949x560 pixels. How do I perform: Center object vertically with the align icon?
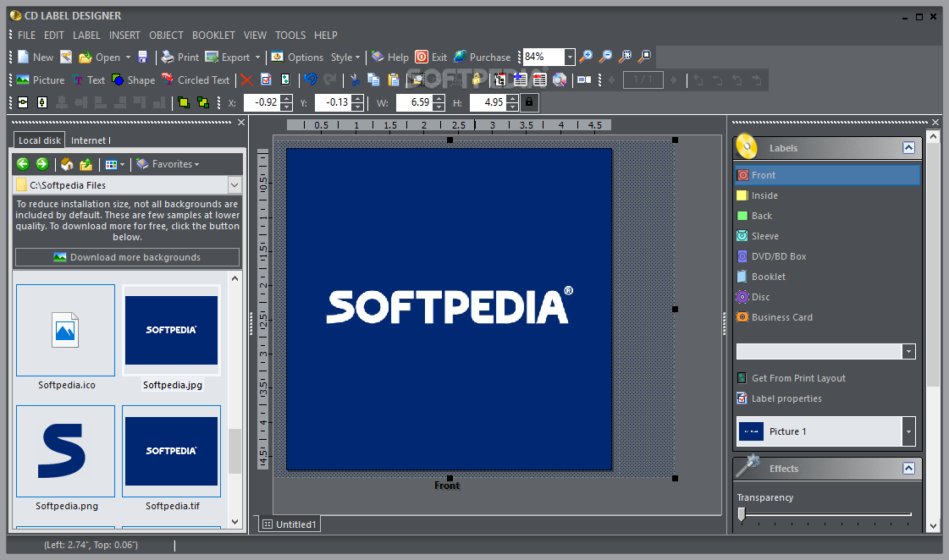(x=41, y=103)
